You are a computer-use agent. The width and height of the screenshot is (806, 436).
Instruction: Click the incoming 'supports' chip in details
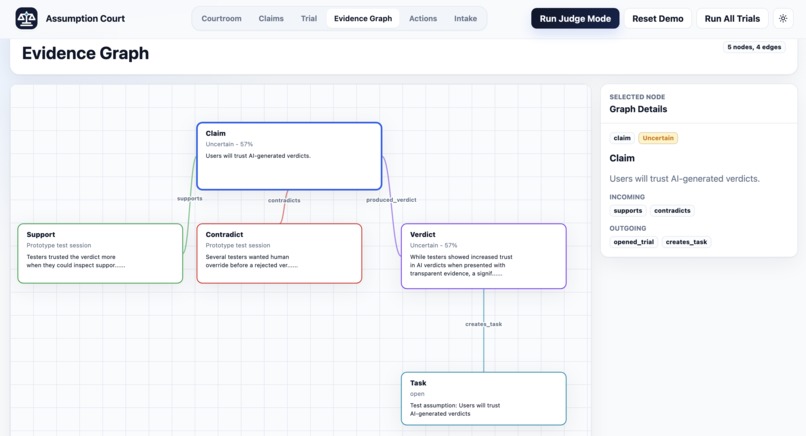click(628, 211)
